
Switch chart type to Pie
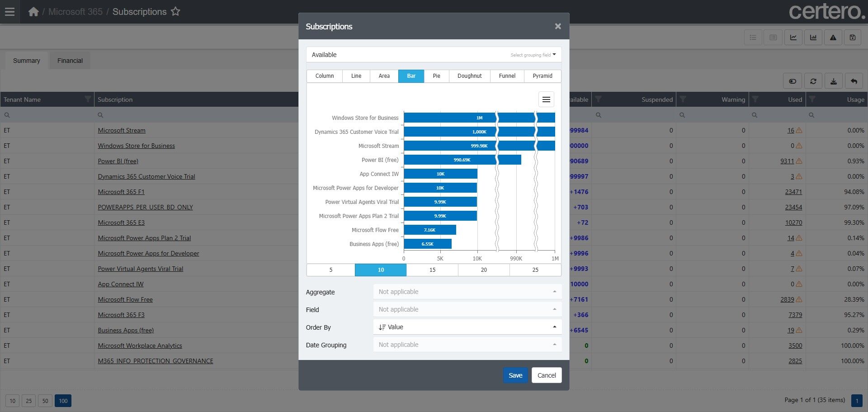436,76
